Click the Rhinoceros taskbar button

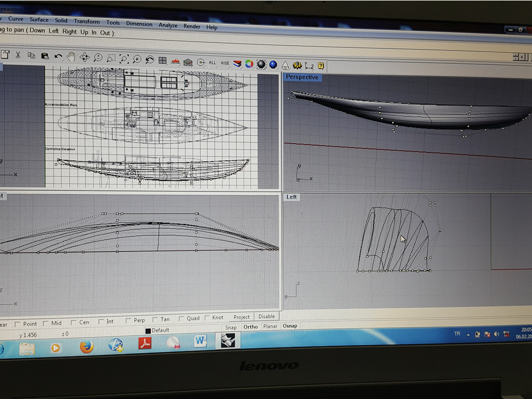(228, 340)
